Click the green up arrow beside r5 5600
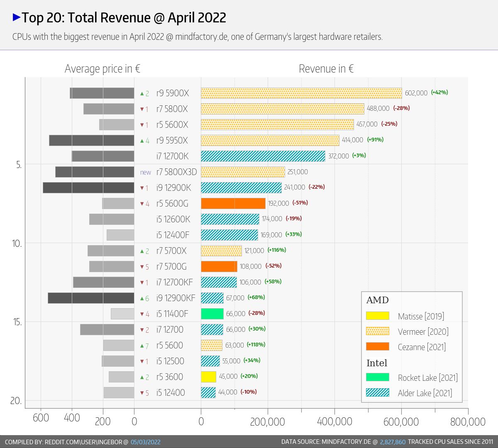Screen dimensions: 498x448 (142, 346)
